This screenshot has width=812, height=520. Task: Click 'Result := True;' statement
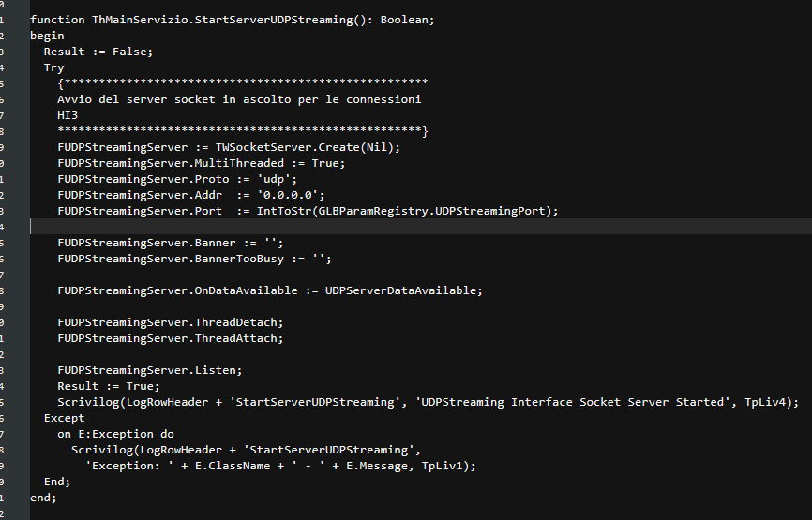pos(109,386)
